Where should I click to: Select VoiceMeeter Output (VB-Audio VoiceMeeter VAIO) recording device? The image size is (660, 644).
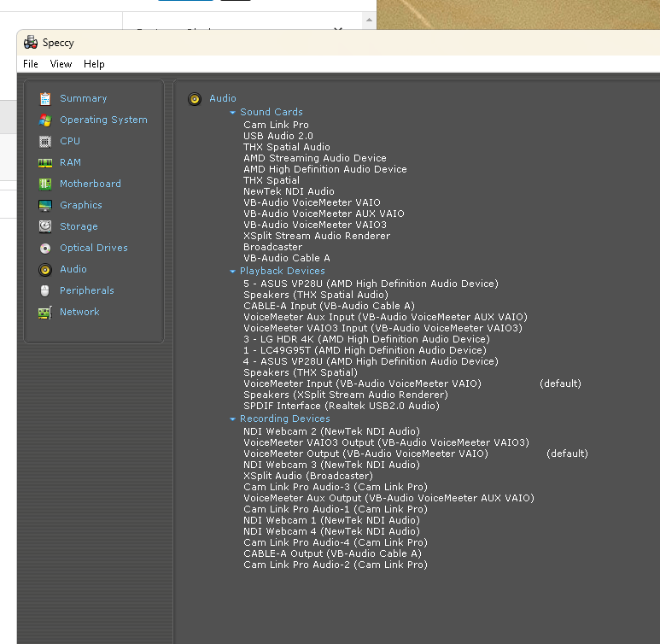tap(365, 454)
